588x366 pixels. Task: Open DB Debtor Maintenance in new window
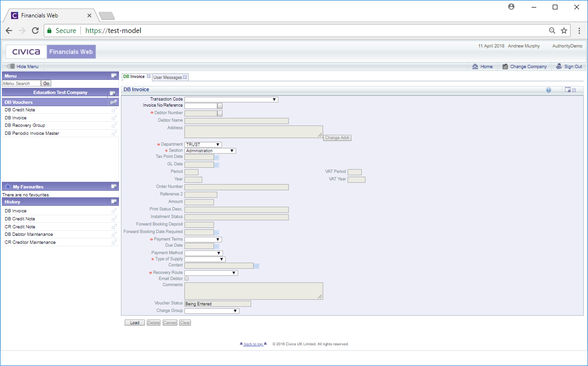point(114,234)
